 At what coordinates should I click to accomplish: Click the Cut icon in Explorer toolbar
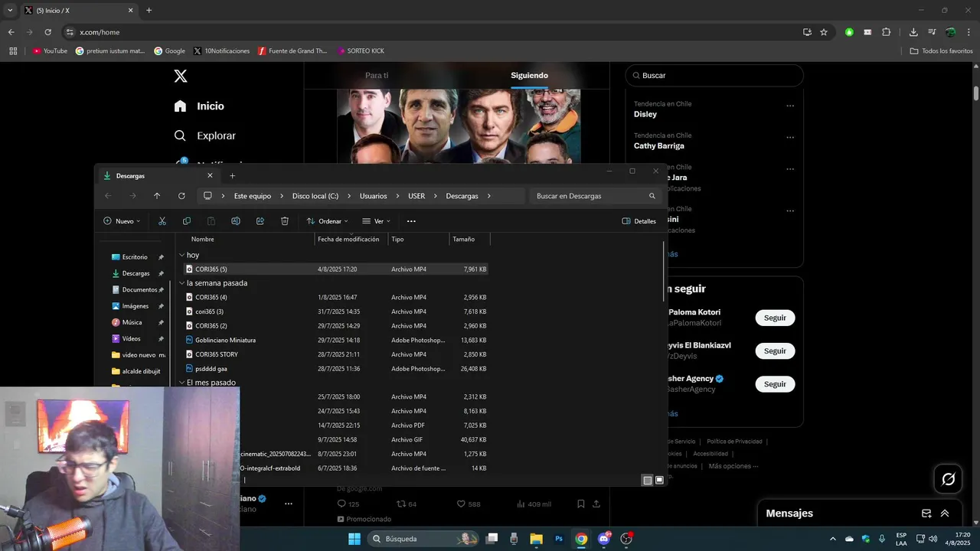(x=162, y=221)
